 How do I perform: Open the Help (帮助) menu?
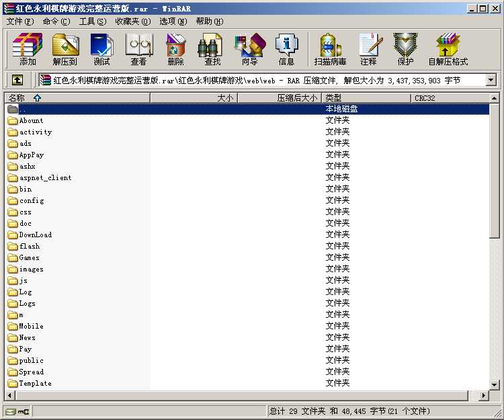tap(210, 22)
